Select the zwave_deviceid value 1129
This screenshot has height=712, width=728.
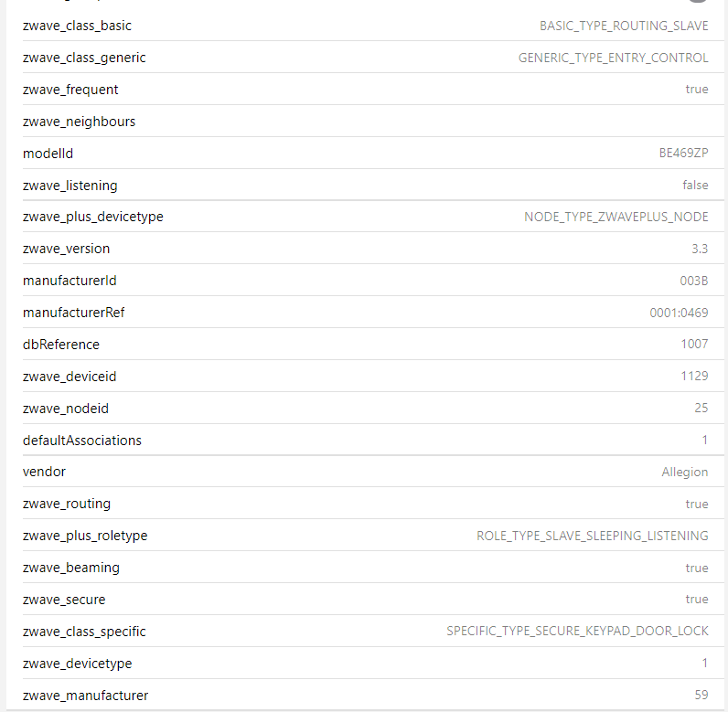coord(694,377)
